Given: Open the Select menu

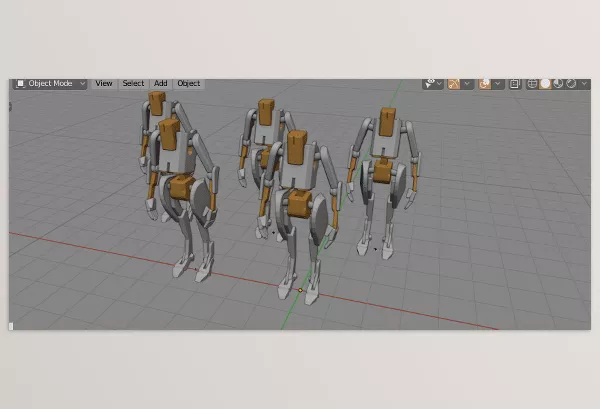Looking at the screenshot, I should point(133,83).
